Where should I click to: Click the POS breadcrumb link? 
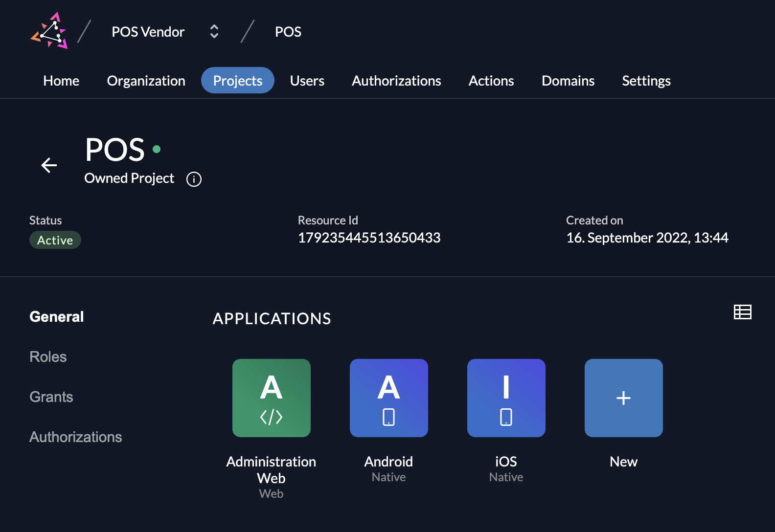coord(288,32)
